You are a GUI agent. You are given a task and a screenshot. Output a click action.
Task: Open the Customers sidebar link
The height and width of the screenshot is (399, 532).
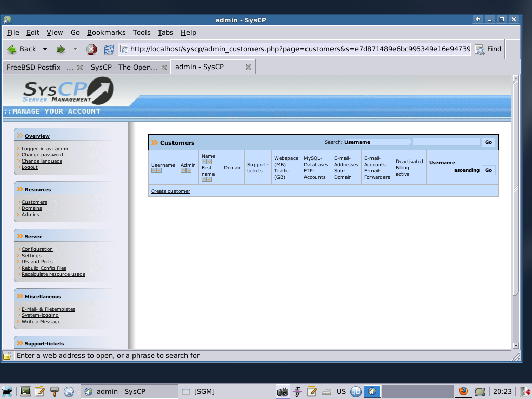[34, 202]
